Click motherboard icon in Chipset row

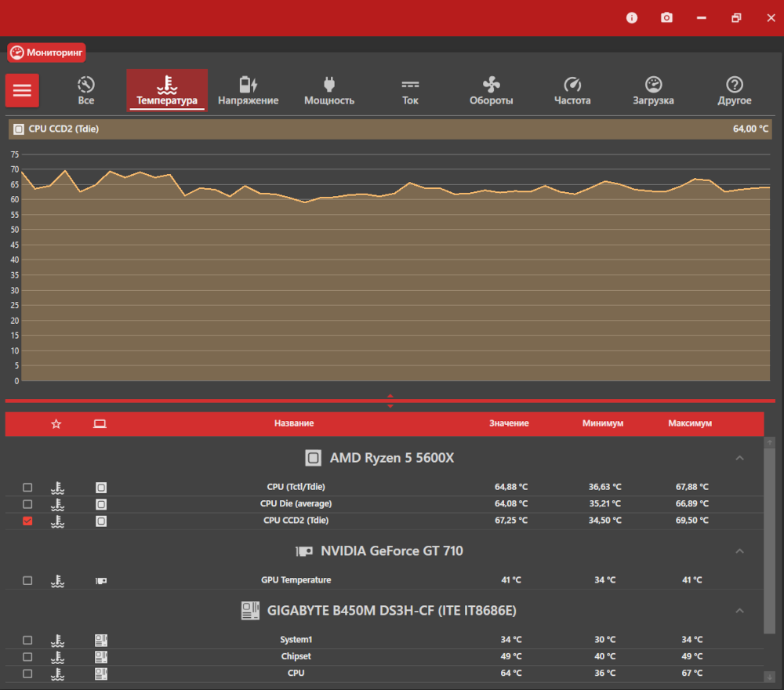[x=101, y=657]
